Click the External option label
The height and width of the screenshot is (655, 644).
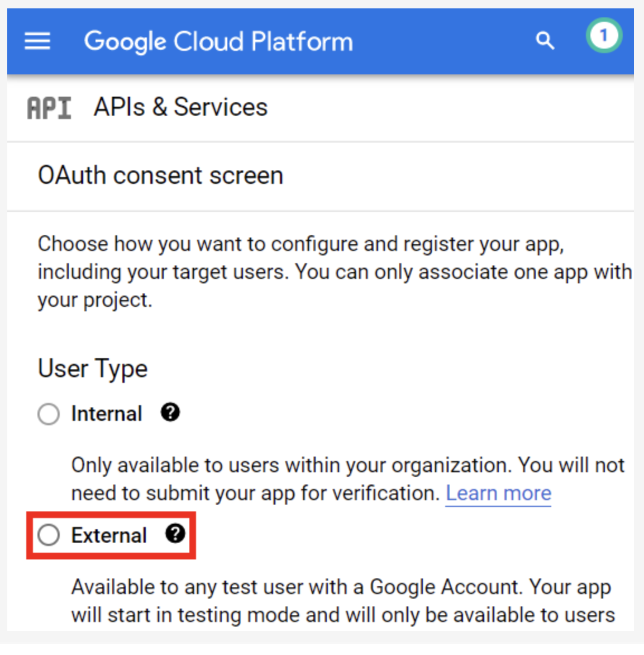coord(109,535)
